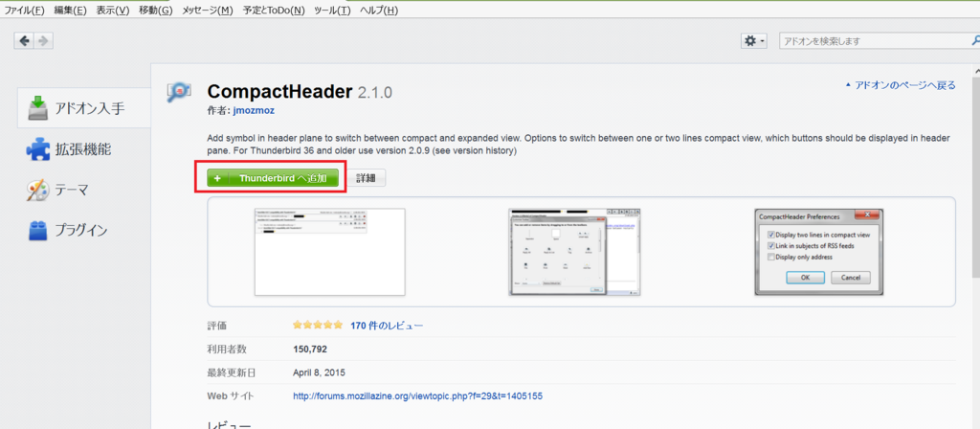Viewport: 980px width, 429px height.
Task: Open the 移動 menu
Action: click(155, 11)
